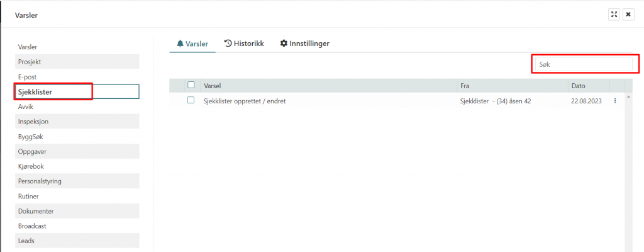Click into the Søk search field

point(583,64)
